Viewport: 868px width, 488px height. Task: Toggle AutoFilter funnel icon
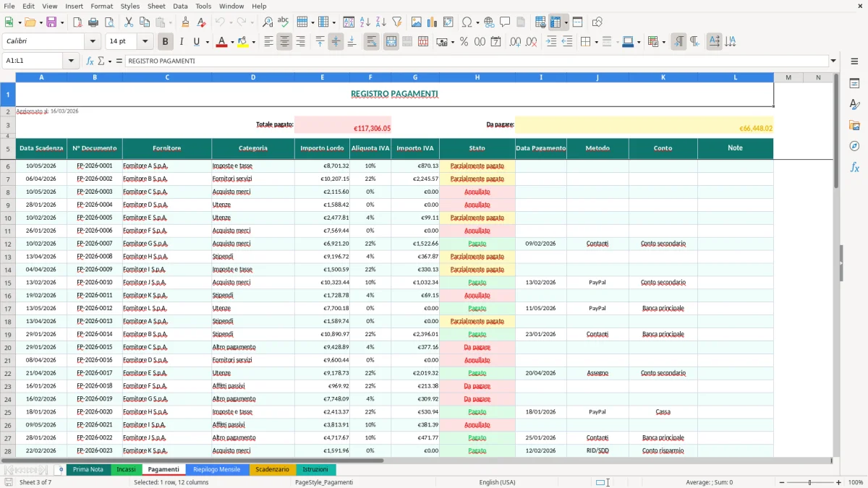click(x=397, y=22)
